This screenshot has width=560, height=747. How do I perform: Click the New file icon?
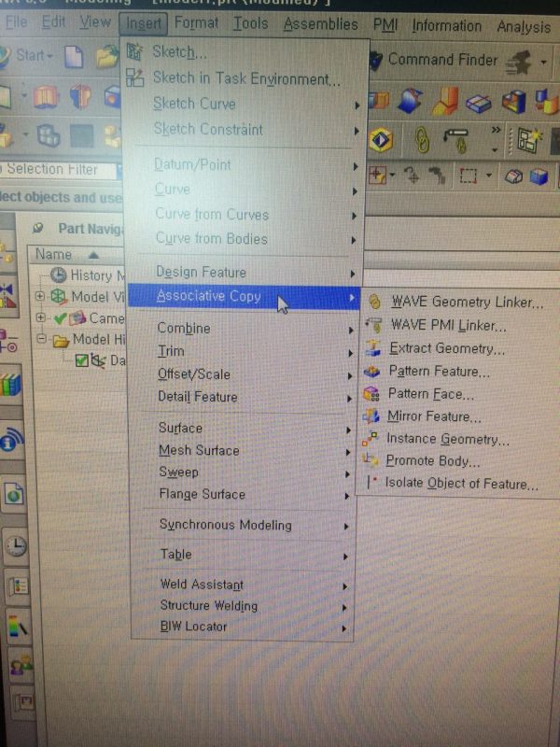point(74,57)
